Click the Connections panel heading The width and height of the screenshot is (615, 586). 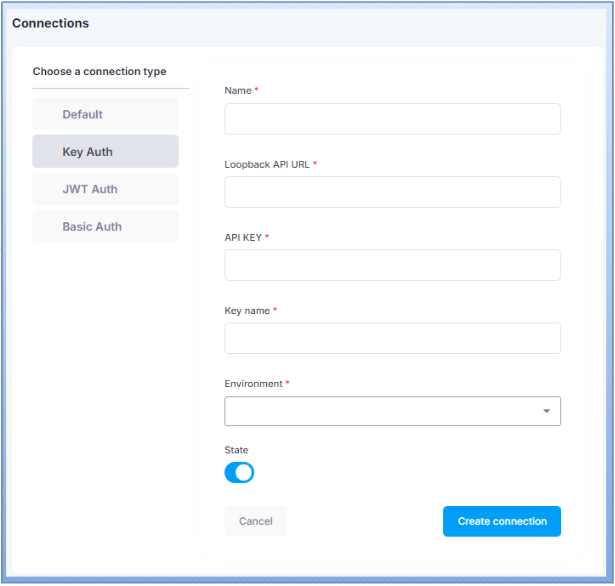(x=50, y=23)
